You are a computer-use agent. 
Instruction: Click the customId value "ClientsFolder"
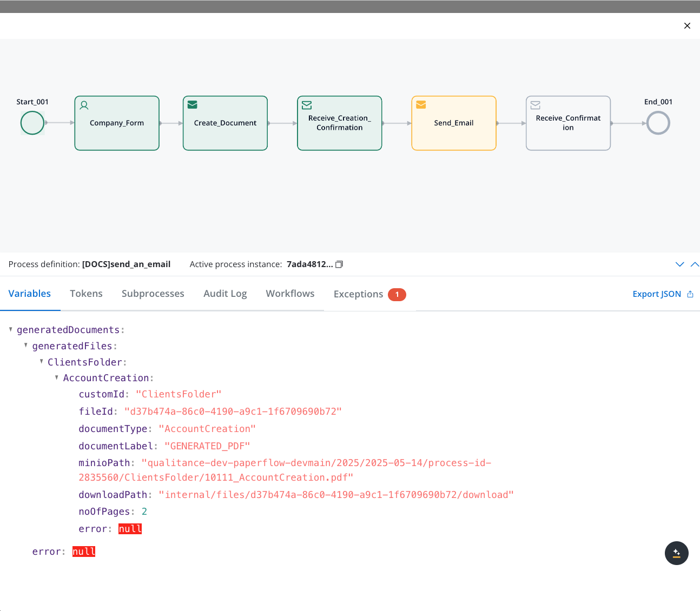coord(179,394)
